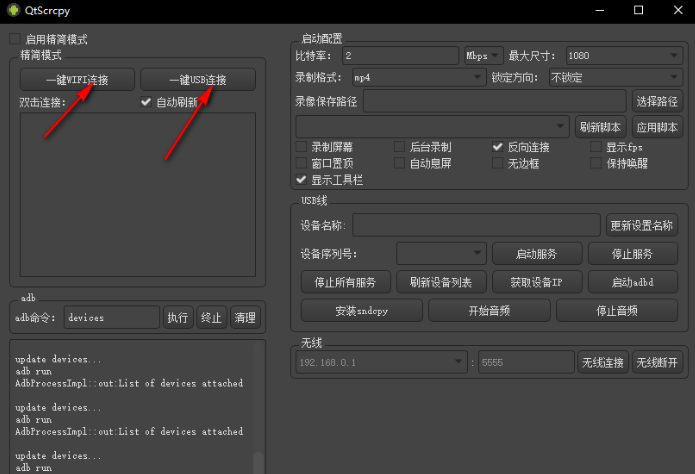Click the 应用脚本 button

click(x=657, y=127)
